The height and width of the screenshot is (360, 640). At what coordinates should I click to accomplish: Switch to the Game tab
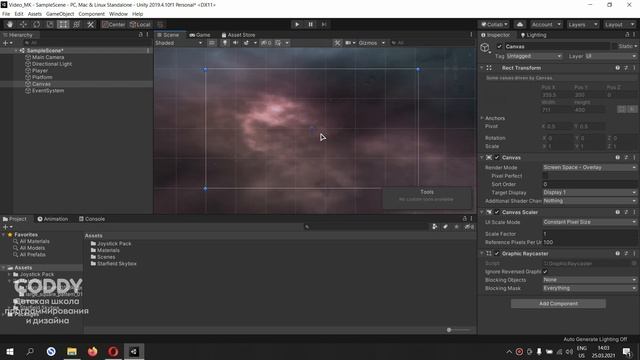click(x=200, y=35)
